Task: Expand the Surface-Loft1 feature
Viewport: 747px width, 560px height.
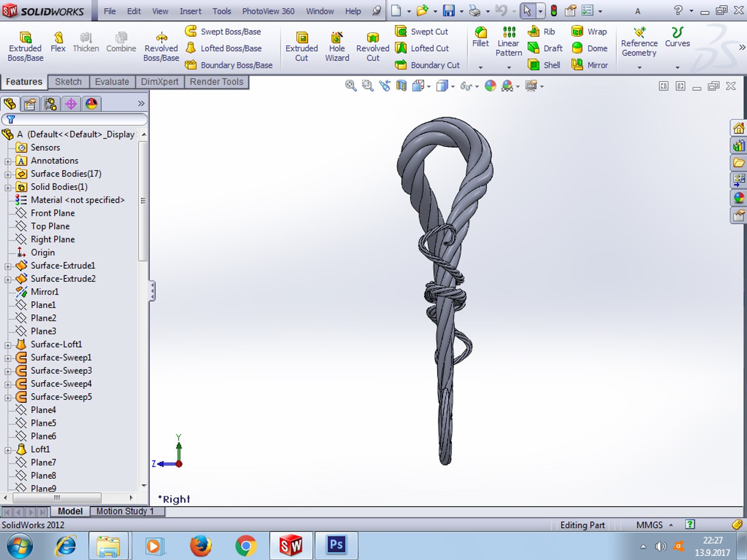Action: tap(8, 345)
